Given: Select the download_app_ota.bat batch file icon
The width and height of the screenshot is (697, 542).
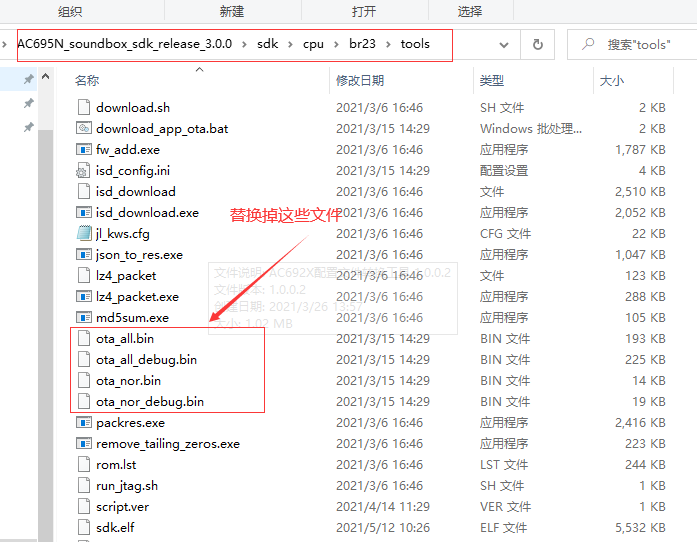Looking at the screenshot, I should [x=84, y=128].
